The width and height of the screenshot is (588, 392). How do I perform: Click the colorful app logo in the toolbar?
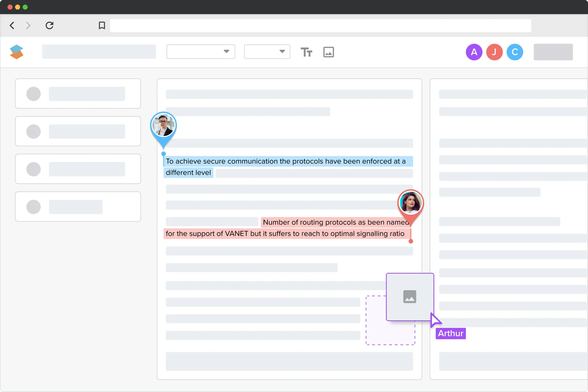pyautogui.click(x=17, y=52)
